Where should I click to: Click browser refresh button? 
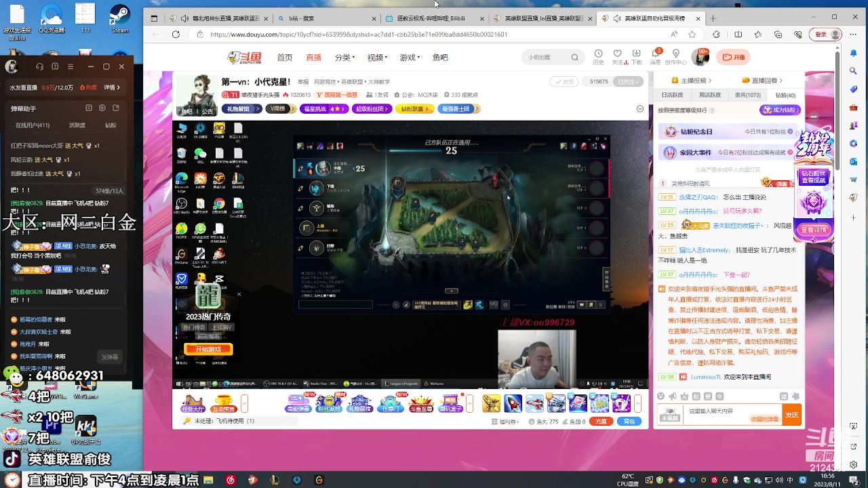[x=176, y=35]
